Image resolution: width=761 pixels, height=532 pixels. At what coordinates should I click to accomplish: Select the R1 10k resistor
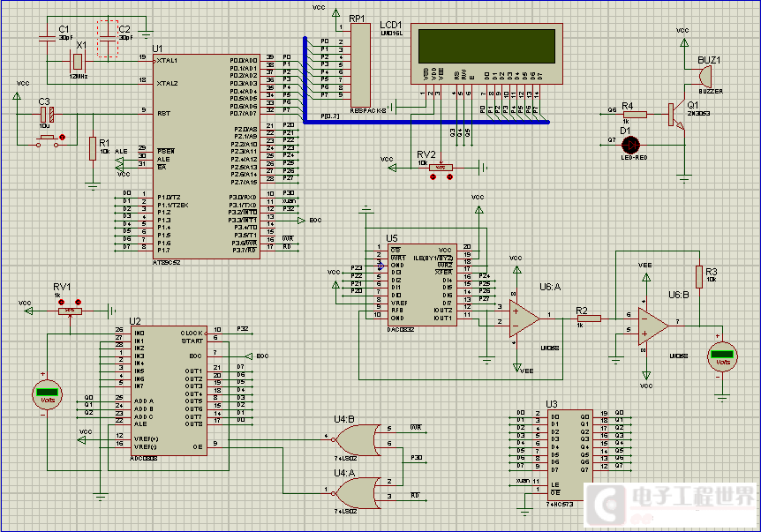pyautogui.click(x=92, y=148)
